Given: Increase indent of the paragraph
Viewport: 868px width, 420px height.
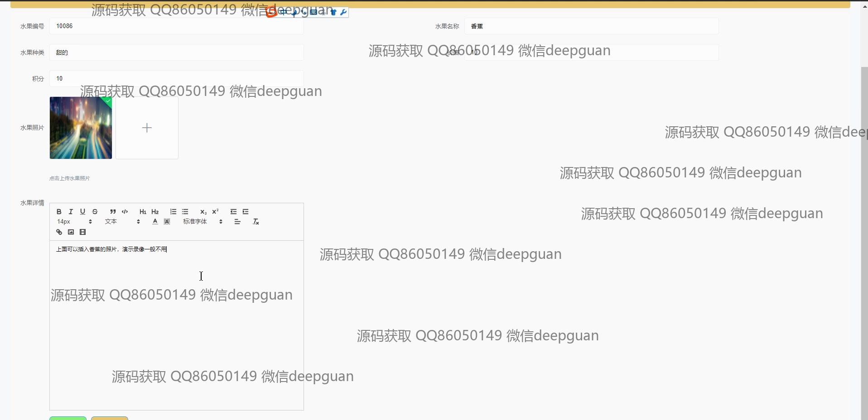Looking at the screenshot, I should tap(246, 211).
